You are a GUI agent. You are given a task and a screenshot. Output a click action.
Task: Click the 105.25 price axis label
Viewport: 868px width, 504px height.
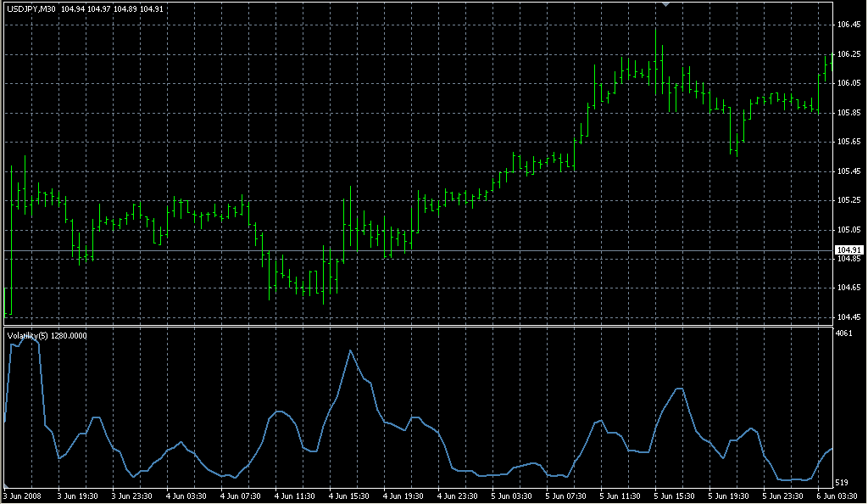pyautogui.click(x=849, y=200)
